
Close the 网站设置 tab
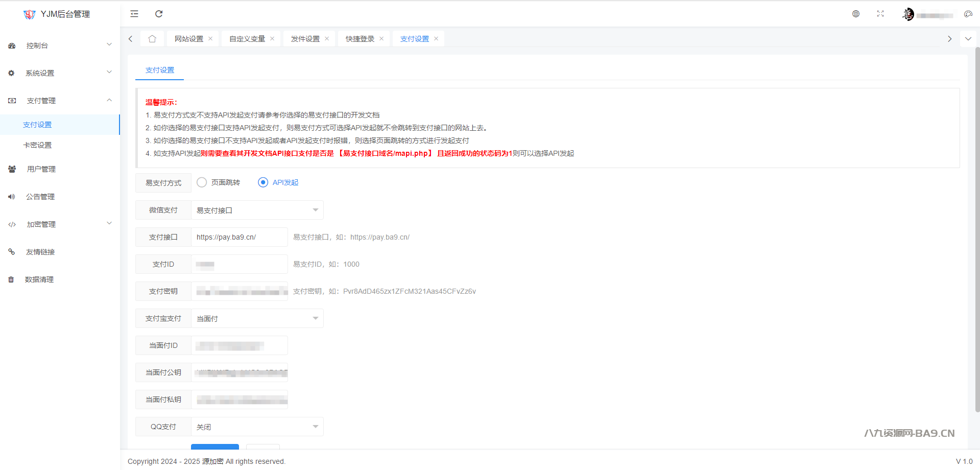210,39
